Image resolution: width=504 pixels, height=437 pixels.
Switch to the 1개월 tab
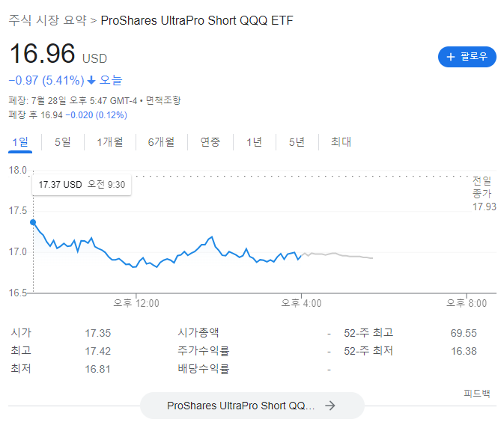(110, 142)
